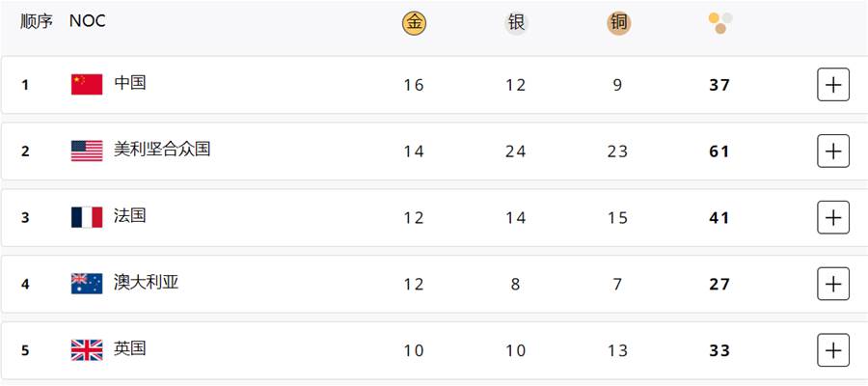Expand the 中国 row details

point(833,85)
